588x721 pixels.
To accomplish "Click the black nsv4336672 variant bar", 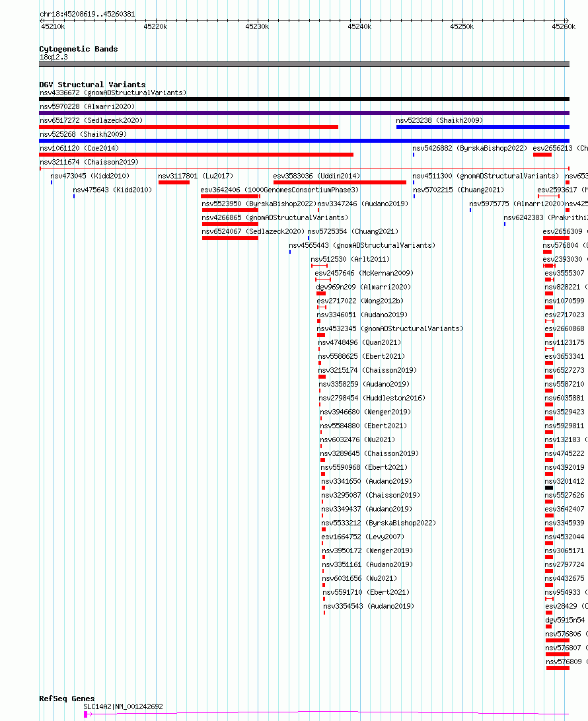I will (305, 99).
